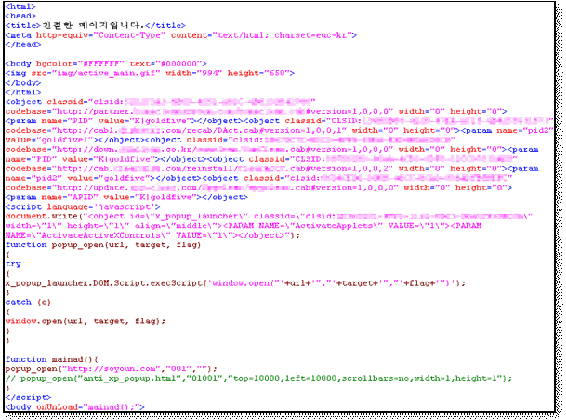
Task: Click the param name="PID" value="K|goldfive" line start
Action: coord(98,121)
